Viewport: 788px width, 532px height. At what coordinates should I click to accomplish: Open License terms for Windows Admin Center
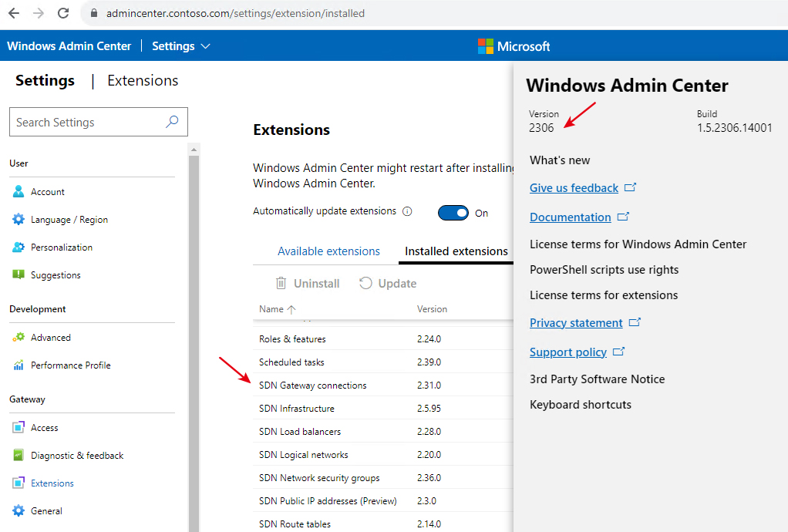638,244
